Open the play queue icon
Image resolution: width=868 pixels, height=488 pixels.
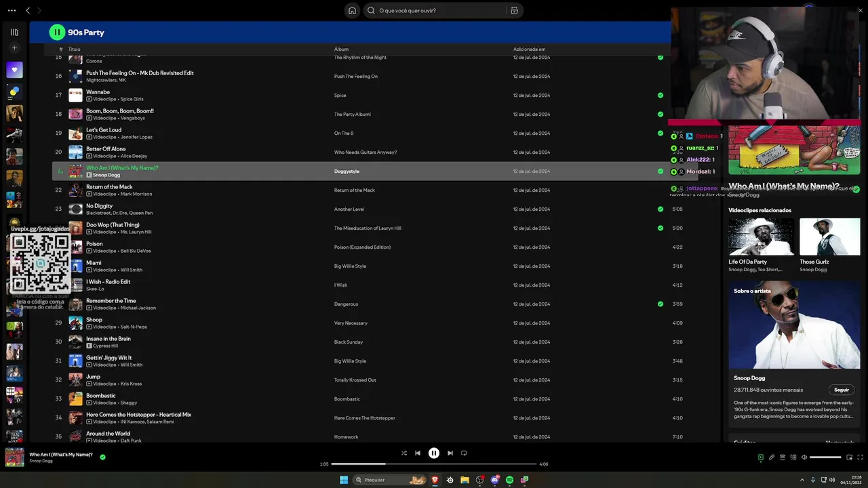point(783,457)
